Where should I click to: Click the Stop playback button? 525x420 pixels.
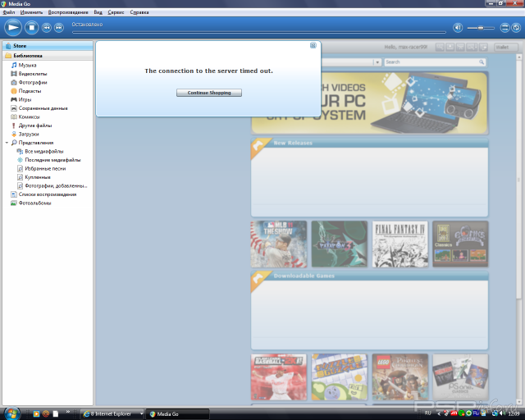[x=32, y=28]
